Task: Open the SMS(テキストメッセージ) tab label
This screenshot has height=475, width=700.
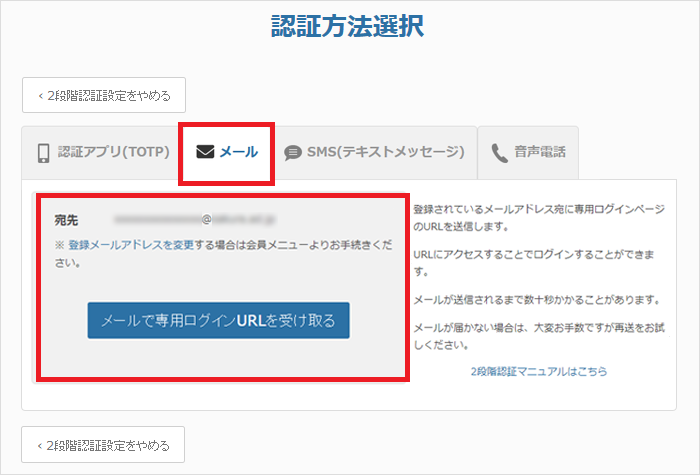Action: 385,153
